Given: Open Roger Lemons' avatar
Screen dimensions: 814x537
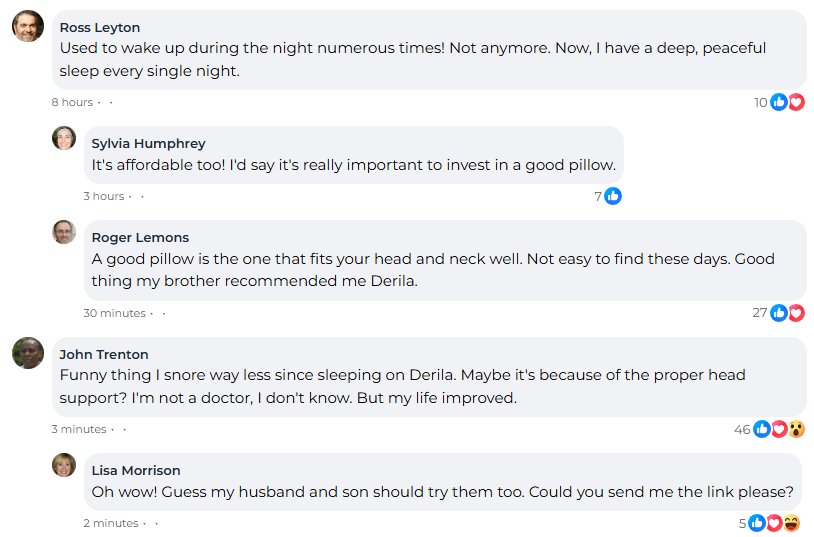Looking at the screenshot, I should (x=64, y=232).
